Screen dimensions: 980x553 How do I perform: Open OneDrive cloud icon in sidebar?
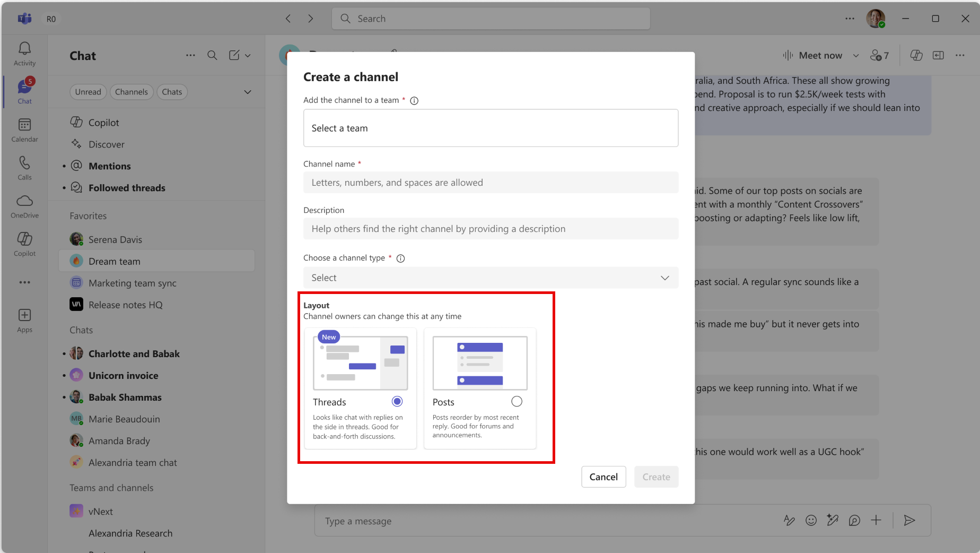[24, 201]
